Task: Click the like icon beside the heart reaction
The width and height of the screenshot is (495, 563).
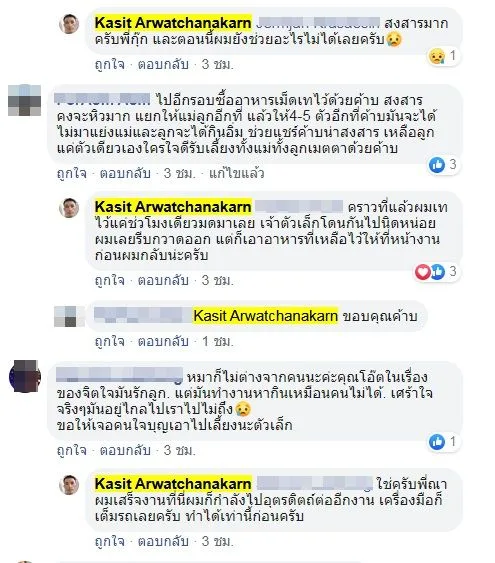Action: 438,272
